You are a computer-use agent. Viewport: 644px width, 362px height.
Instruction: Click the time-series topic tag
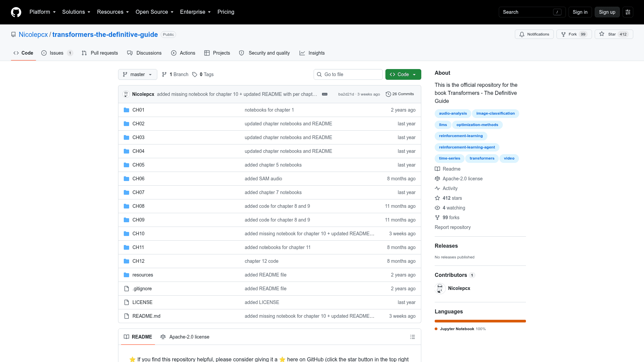click(449, 159)
